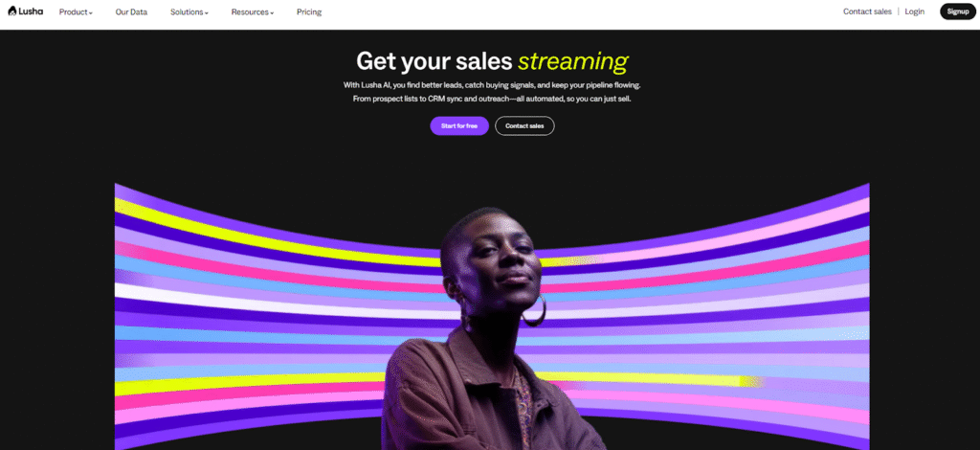This screenshot has width=980, height=450.
Task: Click the Contact sales link in header
Action: click(867, 11)
